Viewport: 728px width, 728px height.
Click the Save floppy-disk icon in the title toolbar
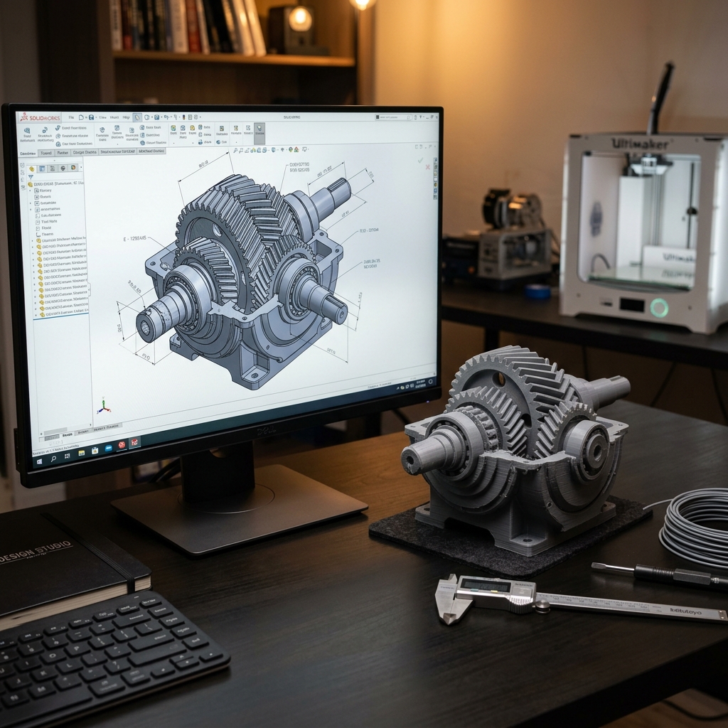[91, 117]
